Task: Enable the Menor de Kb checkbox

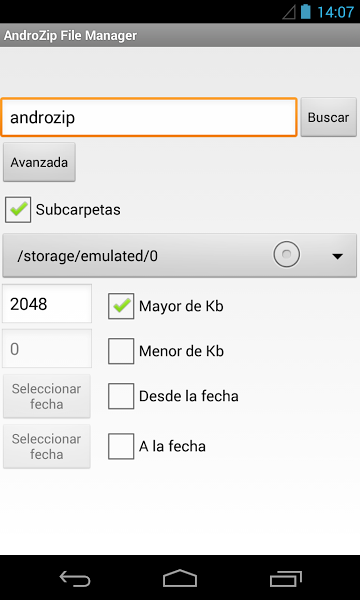Action: [121, 351]
